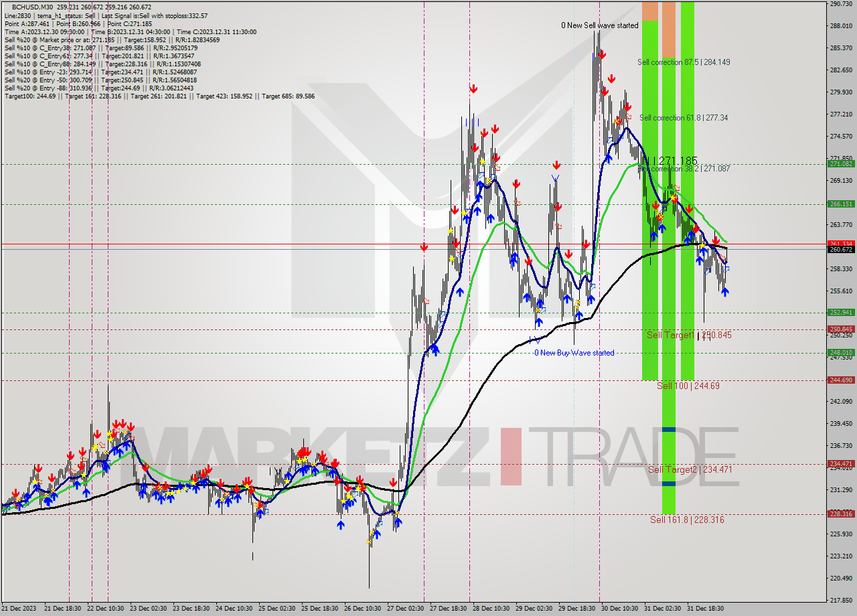The height and width of the screenshot is (616, 857).
Task: Click the '31 Dec 18:30' time axis label
Action: (x=705, y=609)
